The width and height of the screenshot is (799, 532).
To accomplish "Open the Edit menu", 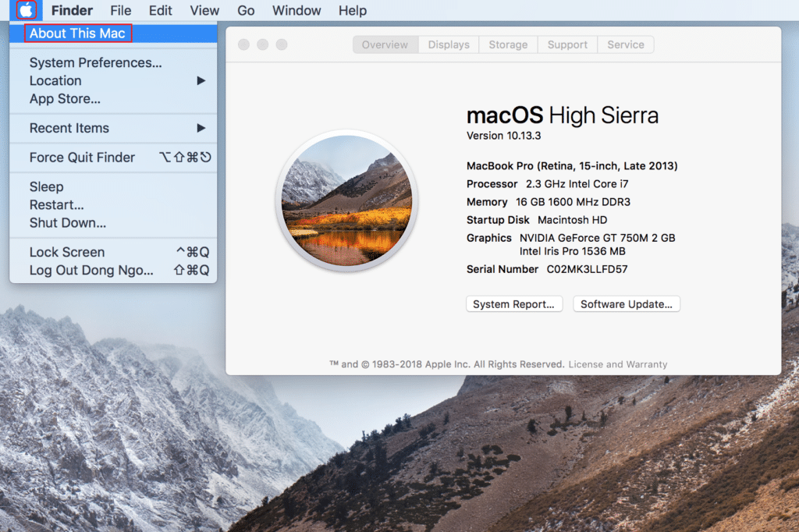I will (161, 10).
